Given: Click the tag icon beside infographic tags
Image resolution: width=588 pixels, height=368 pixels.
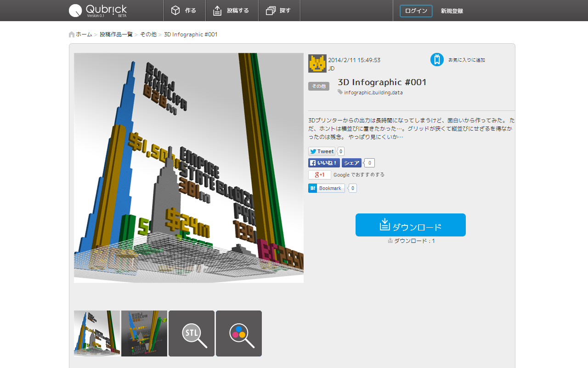Looking at the screenshot, I should [340, 92].
